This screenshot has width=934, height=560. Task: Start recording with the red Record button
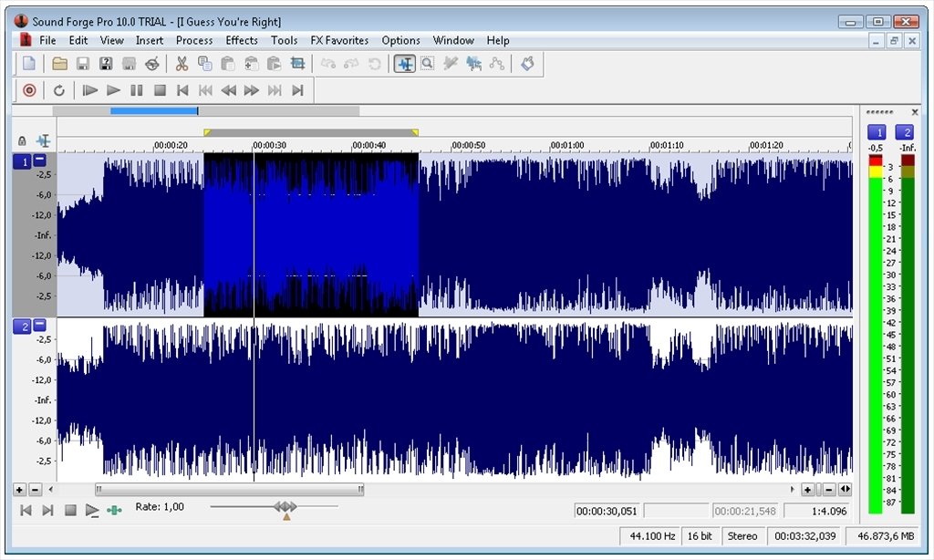(29, 90)
